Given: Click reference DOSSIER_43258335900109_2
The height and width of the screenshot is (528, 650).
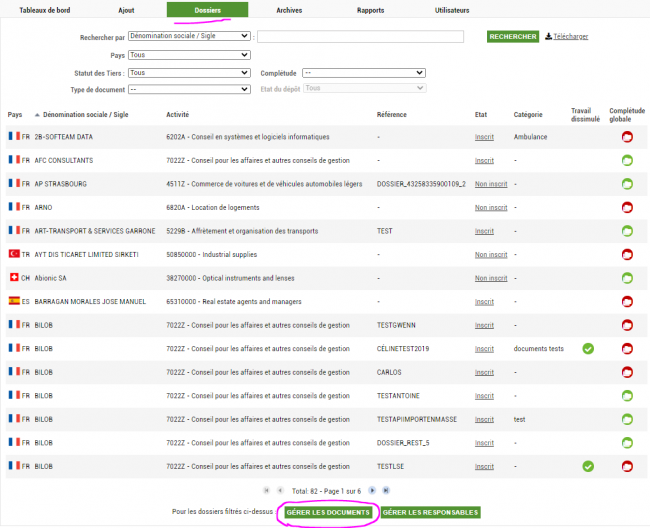Looking at the screenshot, I should click(421, 184).
